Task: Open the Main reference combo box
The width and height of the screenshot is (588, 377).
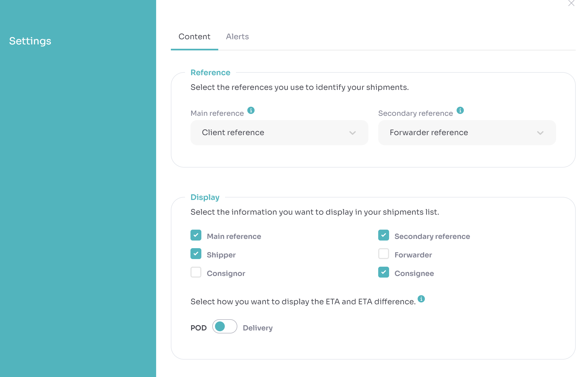Action: point(279,133)
